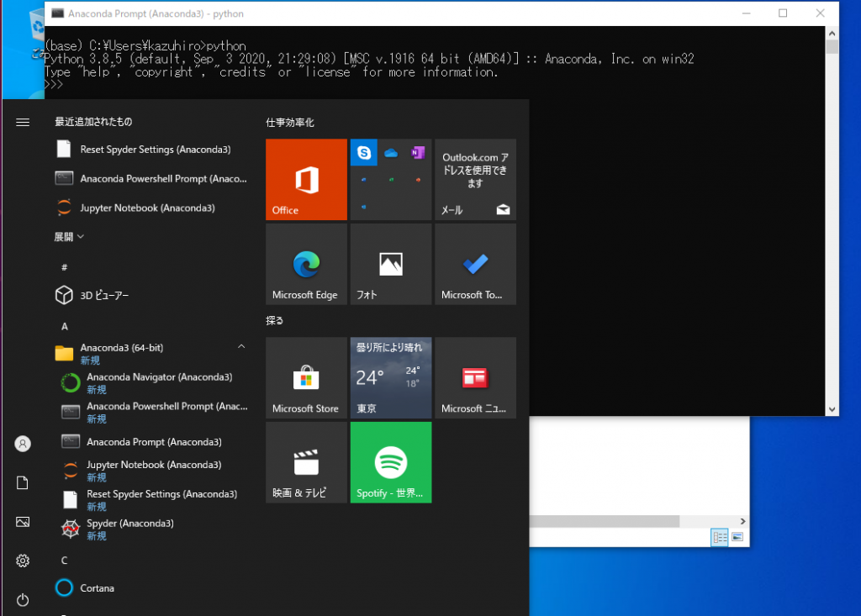Open the Spotify tile
861x616 pixels.
tap(390, 462)
